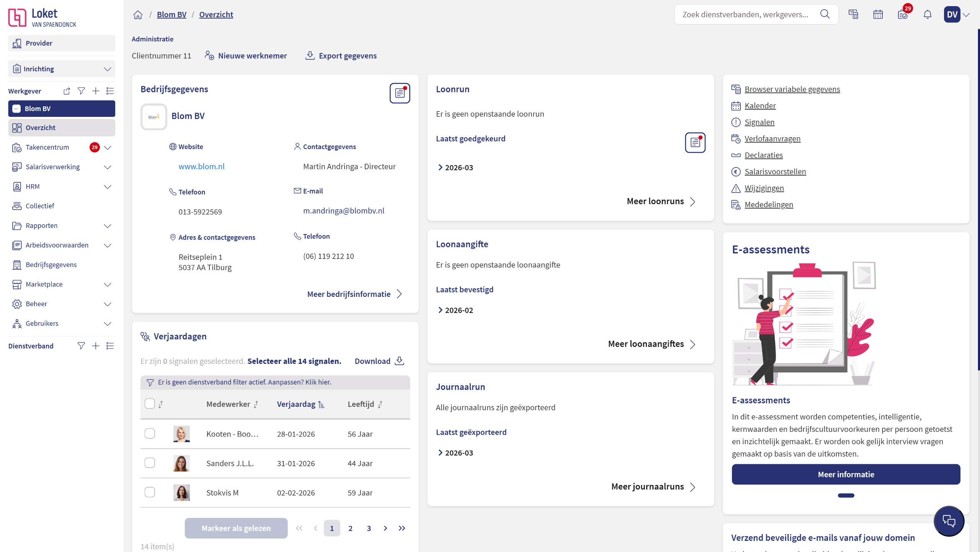The image size is (980, 552).
Task: Click the Meer informatie button
Action: pyautogui.click(x=846, y=474)
